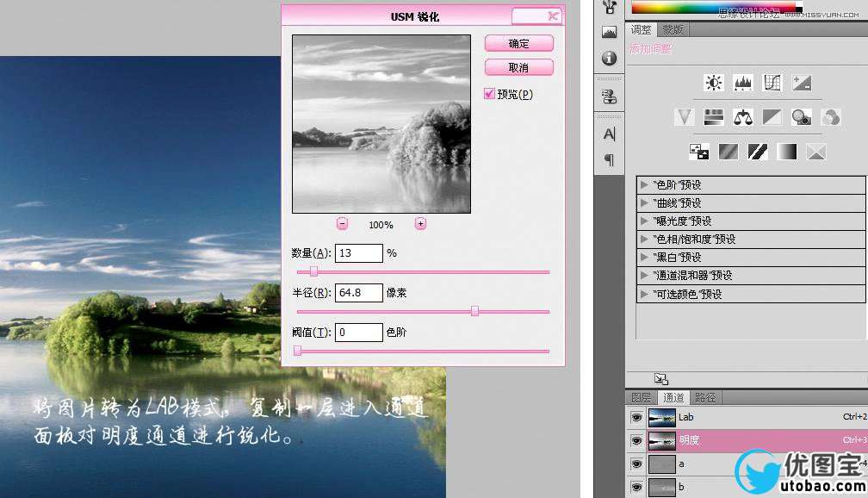Add a Channel Mixer adjustment
The height and width of the screenshot is (498, 868).
(831, 117)
